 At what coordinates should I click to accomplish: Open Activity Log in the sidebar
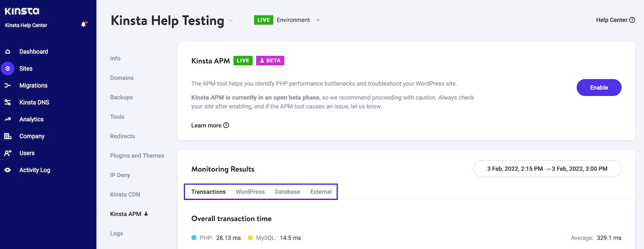click(34, 170)
